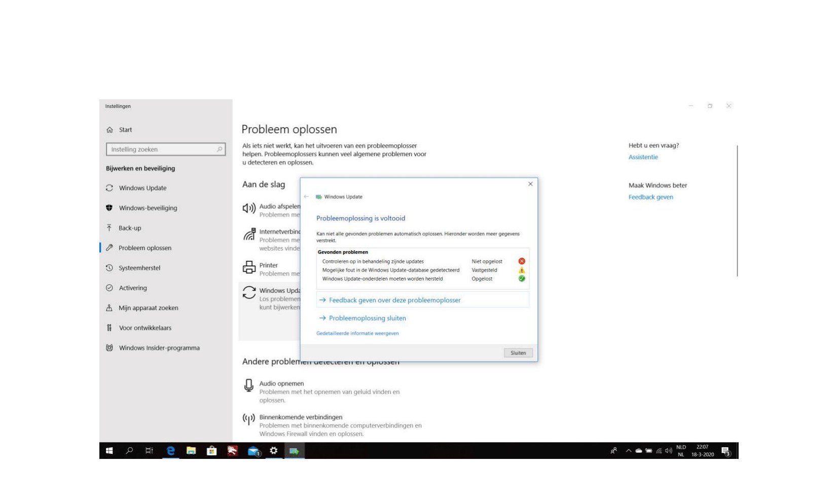838x504 pixels.
Task: Select row Controleren op in behandeling zijnde updates
Action: tap(423, 261)
